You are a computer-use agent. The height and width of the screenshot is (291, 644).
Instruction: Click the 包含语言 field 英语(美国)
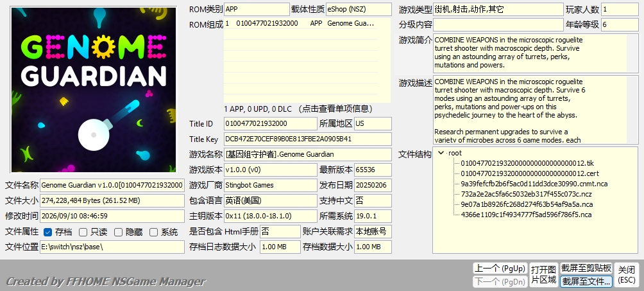(x=271, y=201)
